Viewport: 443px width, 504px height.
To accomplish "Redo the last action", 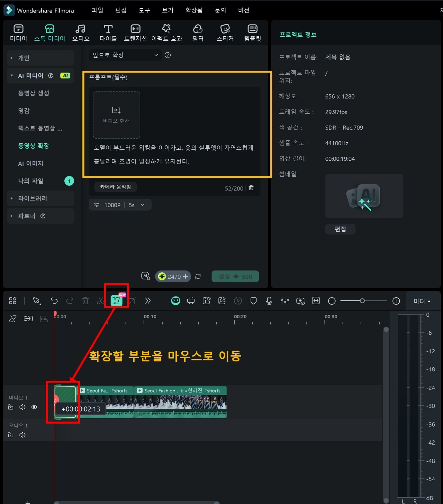I will [x=69, y=301].
